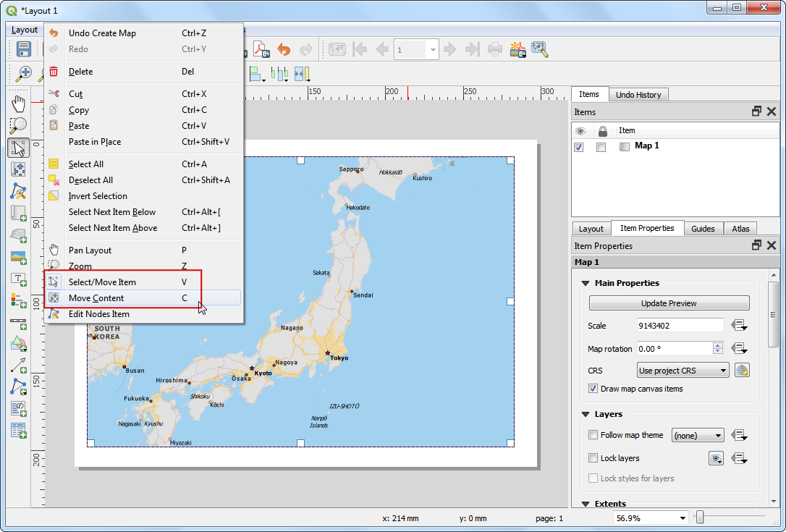786x532 pixels.
Task: Click the Save Project disk icon
Action: 24,49
